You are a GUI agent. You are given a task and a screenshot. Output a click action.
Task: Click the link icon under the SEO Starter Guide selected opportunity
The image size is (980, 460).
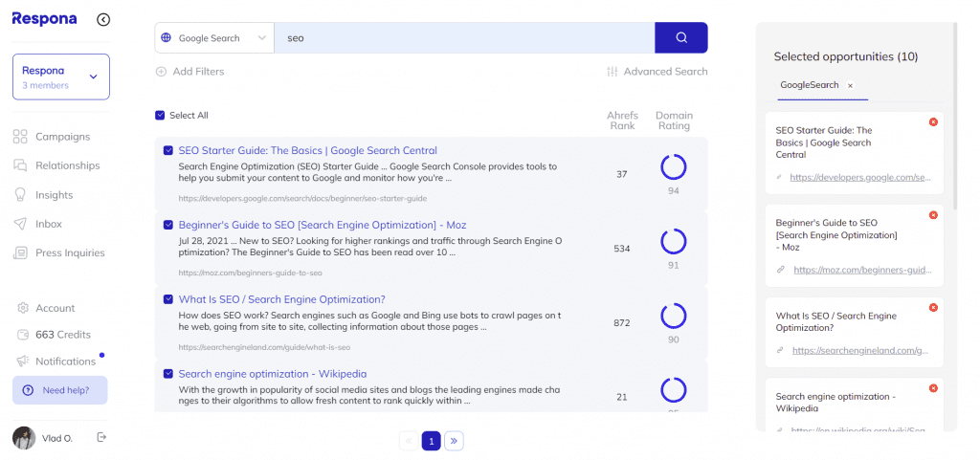(x=779, y=177)
